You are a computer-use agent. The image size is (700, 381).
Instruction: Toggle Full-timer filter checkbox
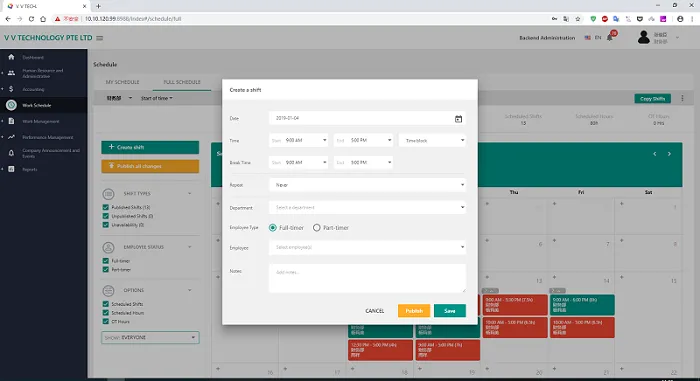pyautogui.click(x=106, y=261)
